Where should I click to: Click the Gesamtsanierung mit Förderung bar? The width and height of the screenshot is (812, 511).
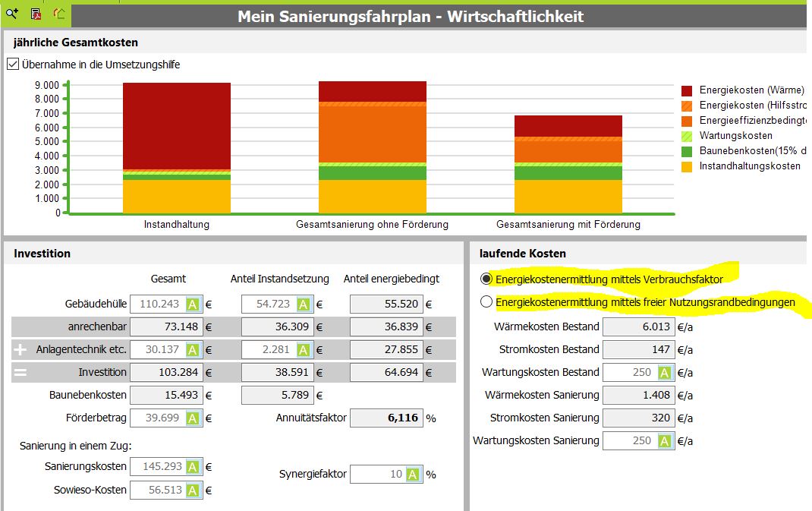click(x=568, y=164)
